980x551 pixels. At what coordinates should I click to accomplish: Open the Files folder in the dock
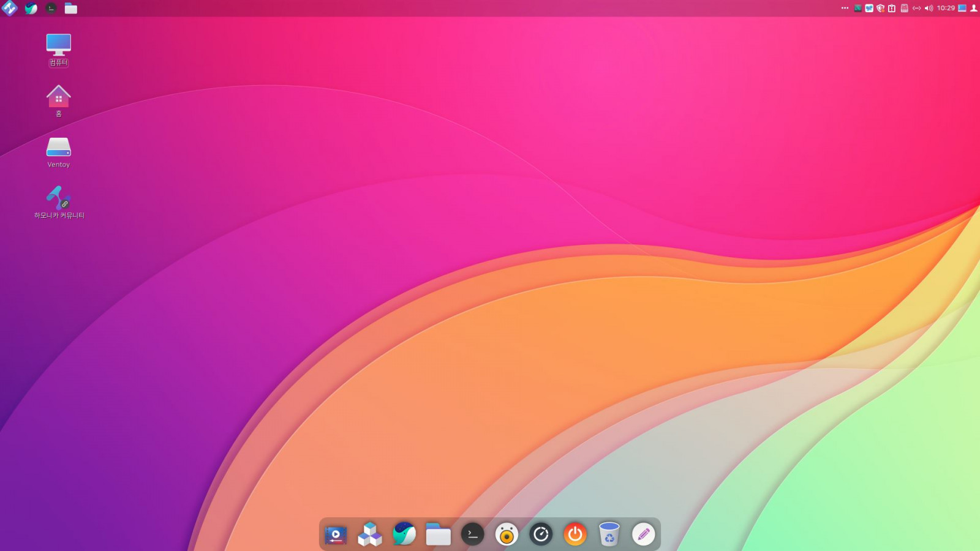tap(439, 535)
